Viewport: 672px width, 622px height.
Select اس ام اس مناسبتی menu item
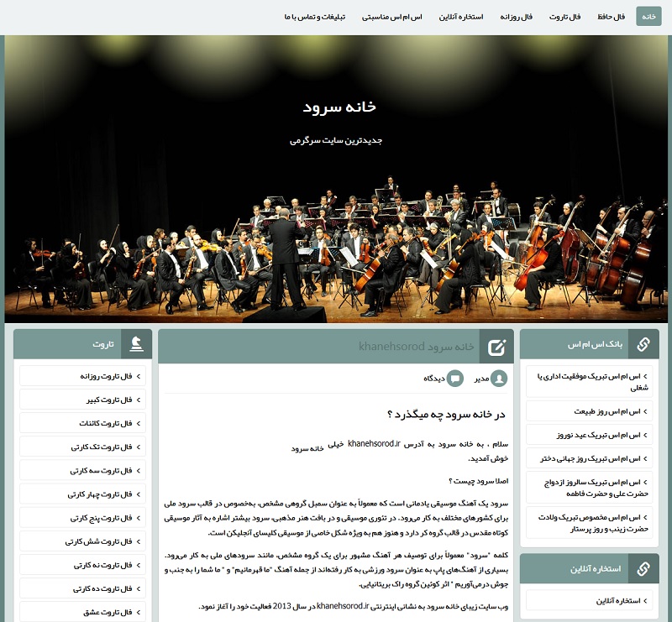point(391,17)
